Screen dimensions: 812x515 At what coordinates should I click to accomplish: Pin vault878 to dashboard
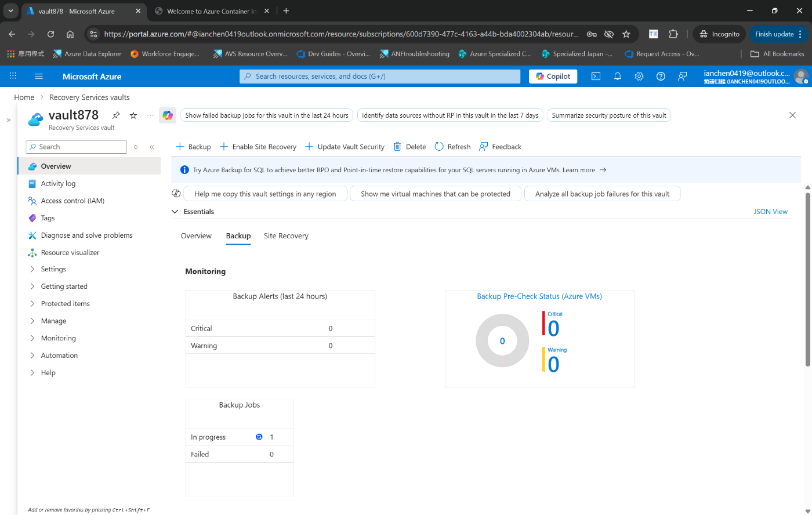(116, 115)
